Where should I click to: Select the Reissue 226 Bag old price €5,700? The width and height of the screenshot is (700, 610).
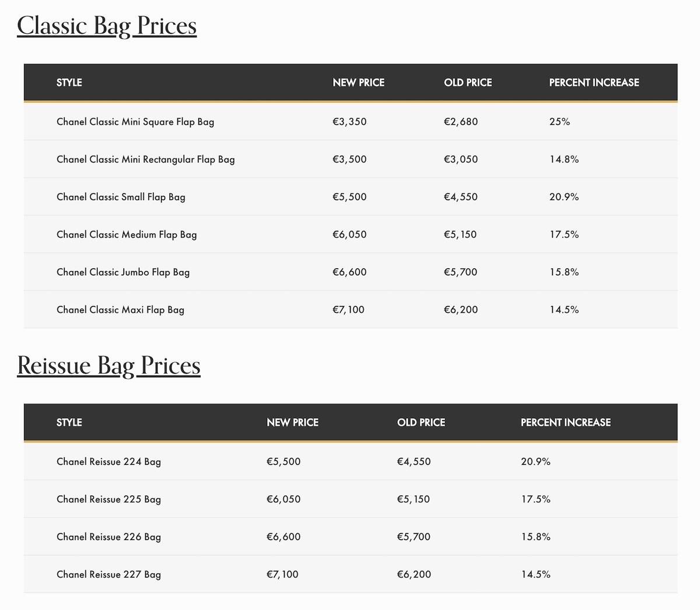click(414, 537)
